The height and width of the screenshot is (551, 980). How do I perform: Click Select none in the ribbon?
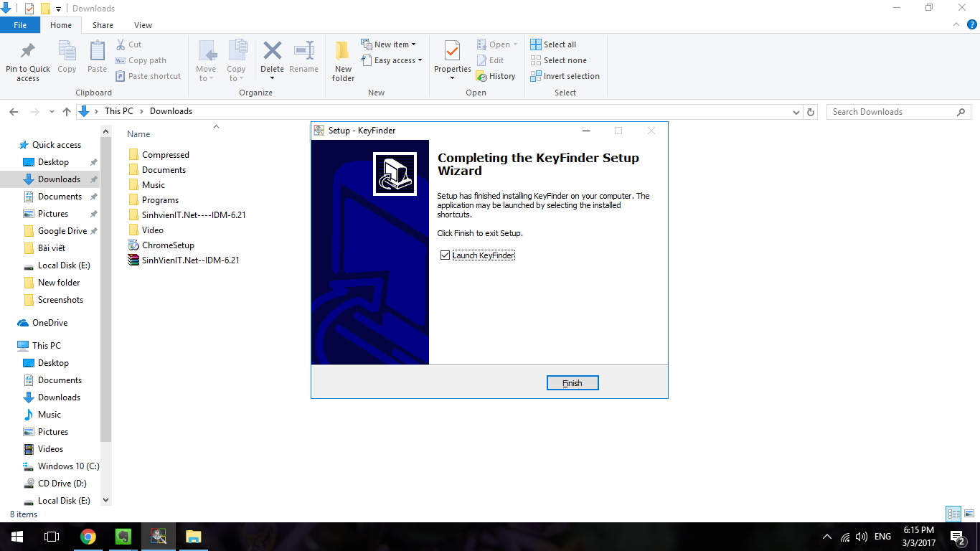click(x=559, y=60)
